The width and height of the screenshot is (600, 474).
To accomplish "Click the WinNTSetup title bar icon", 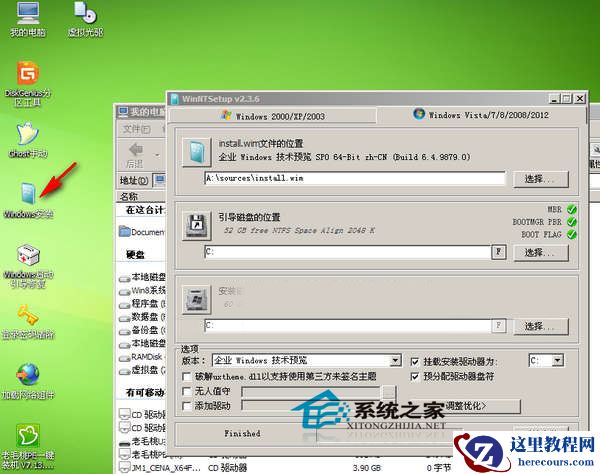I will [175, 99].
